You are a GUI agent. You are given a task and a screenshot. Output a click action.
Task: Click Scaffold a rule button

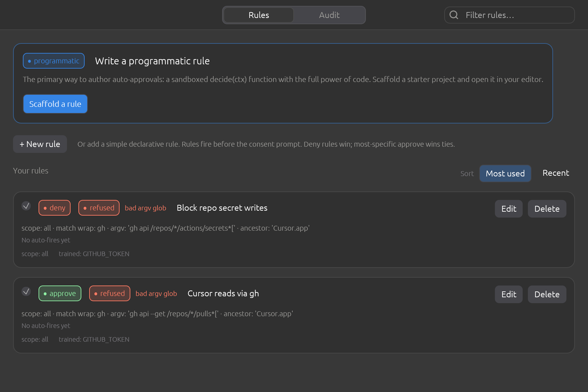(x=55, y=104)
